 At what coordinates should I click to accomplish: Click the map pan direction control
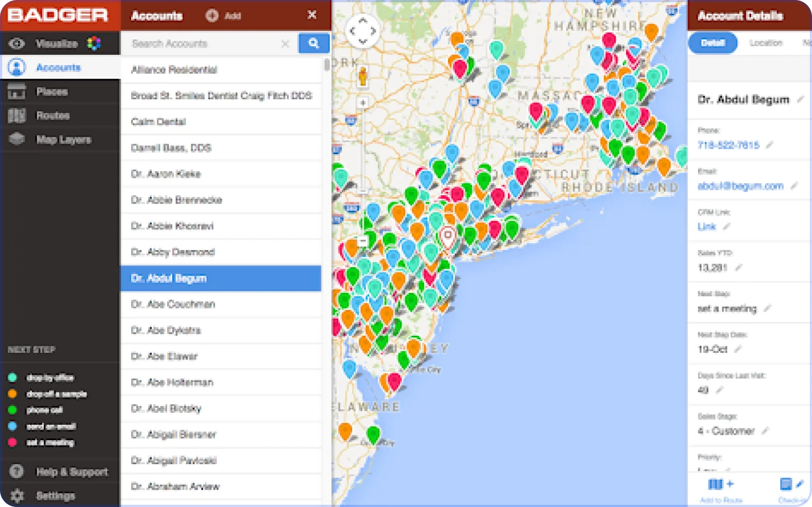pos(363,31)
